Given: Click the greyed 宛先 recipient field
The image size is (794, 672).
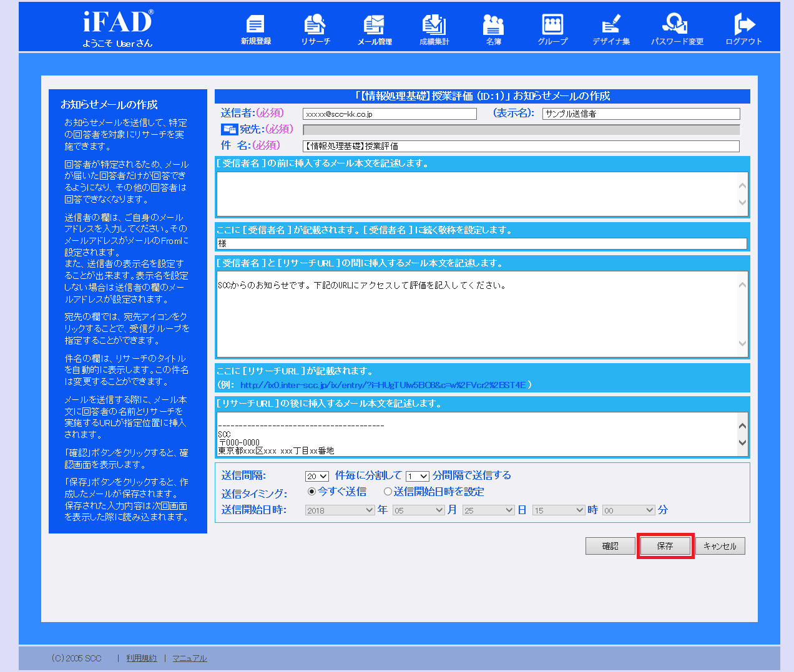Looking at the screenshot, I should pyautogui.click(x=521, y=130).
